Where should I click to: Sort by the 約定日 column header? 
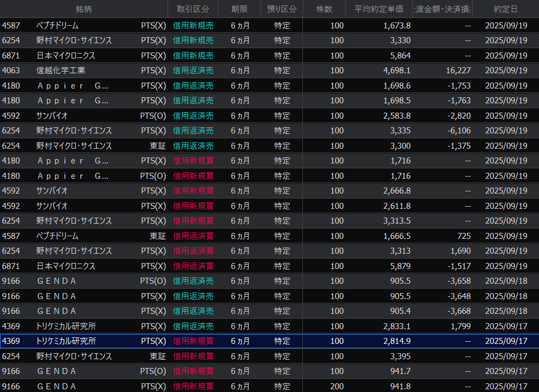[506, 9]
